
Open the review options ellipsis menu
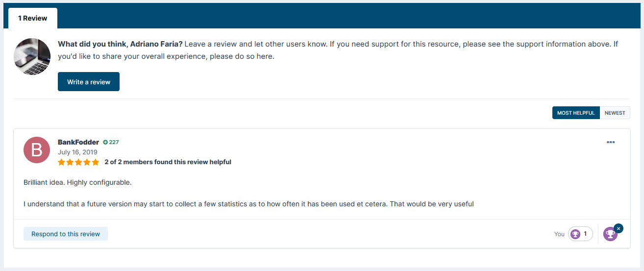[x=611, y=142]
